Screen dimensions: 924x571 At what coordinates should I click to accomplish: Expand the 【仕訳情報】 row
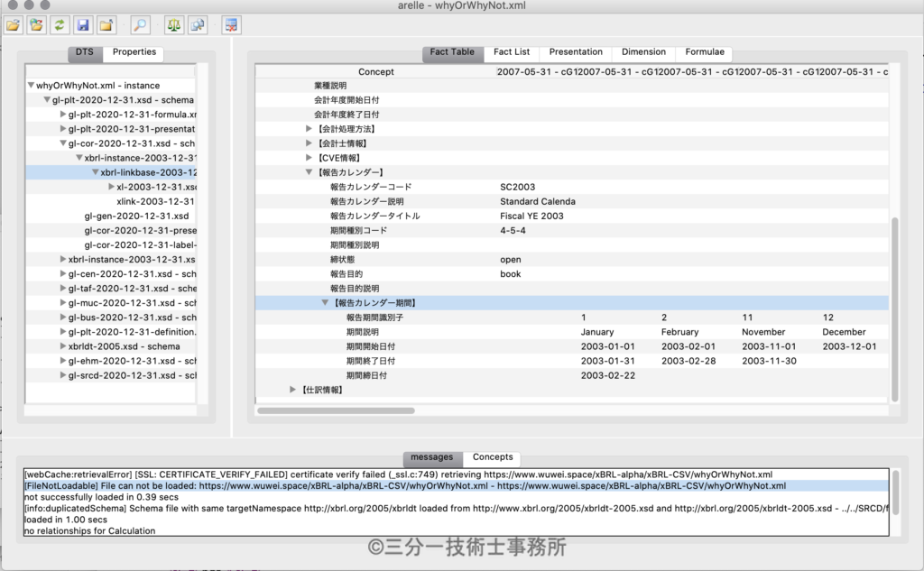(x=293, y=390)
